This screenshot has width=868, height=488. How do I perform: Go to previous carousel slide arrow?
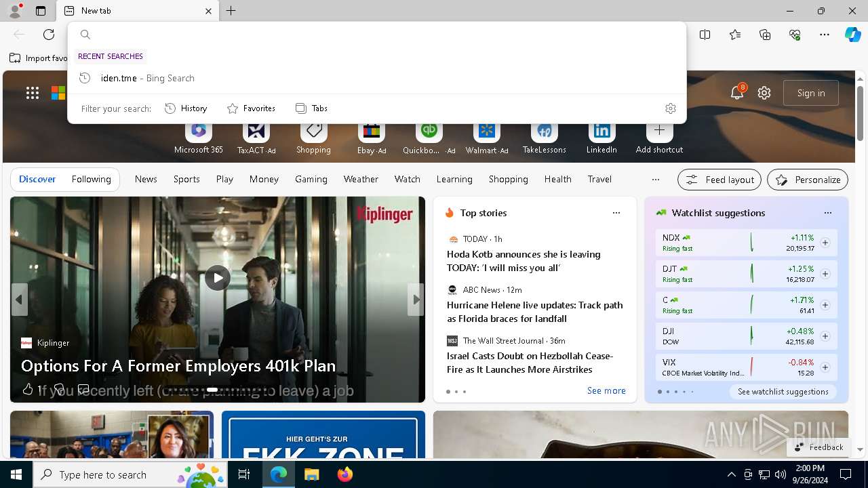[x=19, y=300]
